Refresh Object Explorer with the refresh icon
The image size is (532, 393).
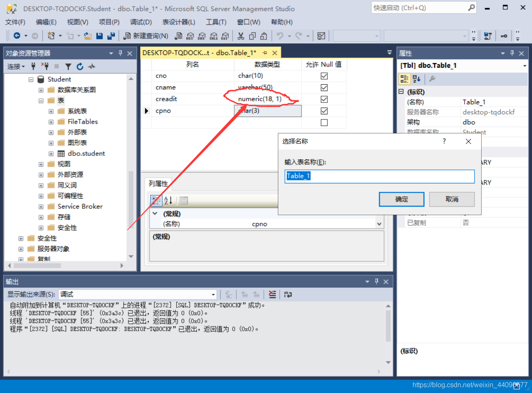(80, 66)
